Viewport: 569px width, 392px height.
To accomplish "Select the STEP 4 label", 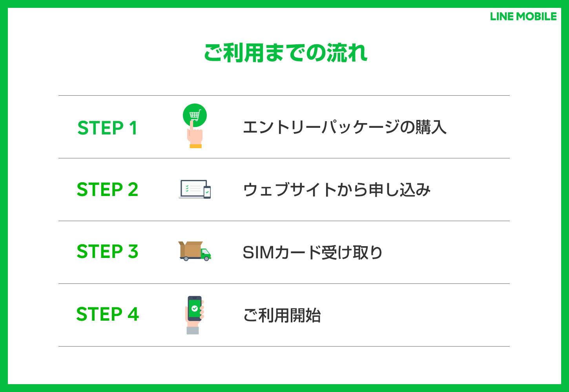I will 108,314.
